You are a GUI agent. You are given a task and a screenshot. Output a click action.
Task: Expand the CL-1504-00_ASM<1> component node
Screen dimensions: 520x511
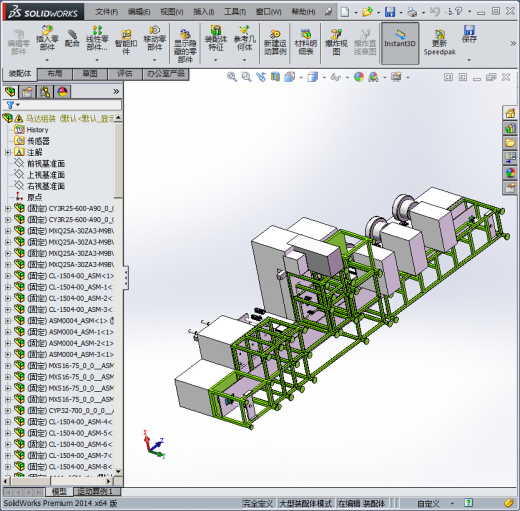point(8,276)
